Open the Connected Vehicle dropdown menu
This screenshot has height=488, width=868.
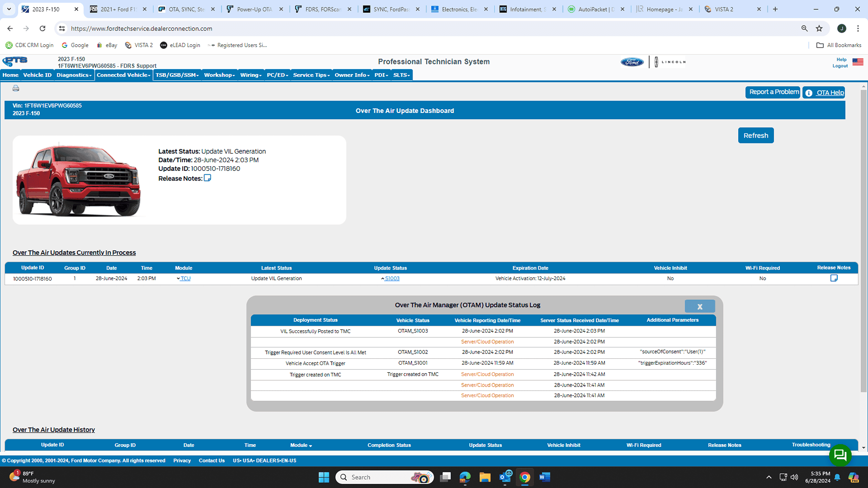123,75
